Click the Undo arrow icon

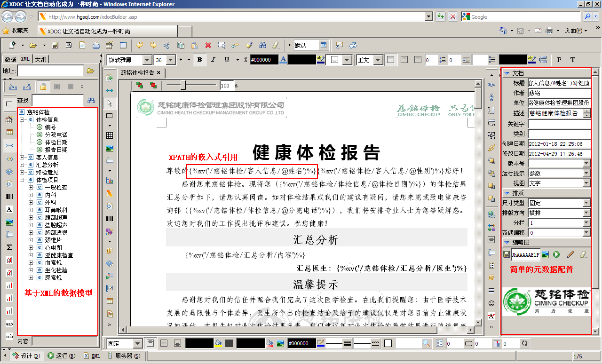[139, 45]
